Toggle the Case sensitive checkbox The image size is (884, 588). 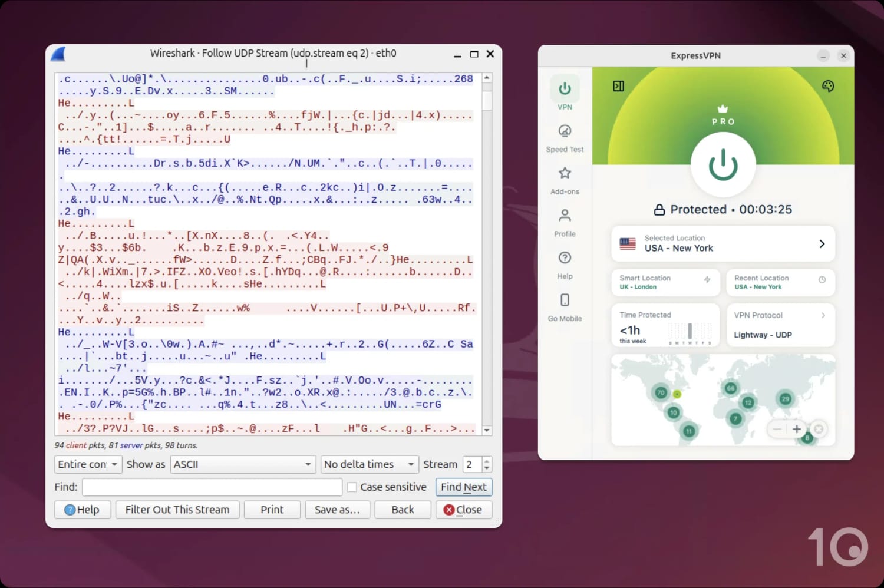(x=352, y=487)
